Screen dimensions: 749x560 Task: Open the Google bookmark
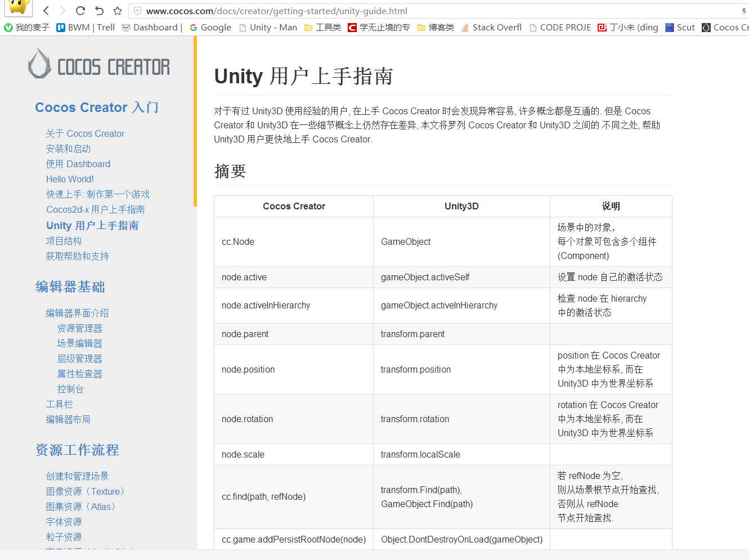click(x=210, y=28)
